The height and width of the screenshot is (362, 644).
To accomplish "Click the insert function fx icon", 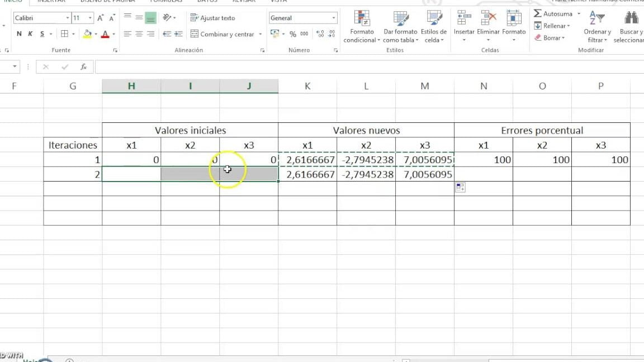I will [84, 67].
